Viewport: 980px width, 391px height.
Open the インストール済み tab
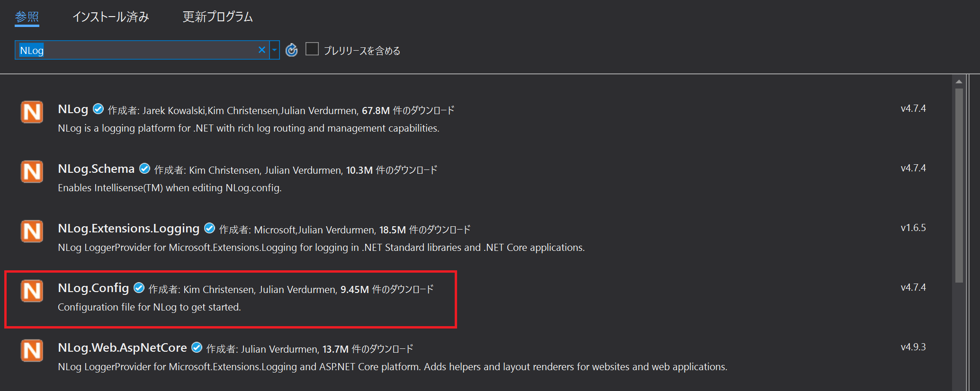111,17
